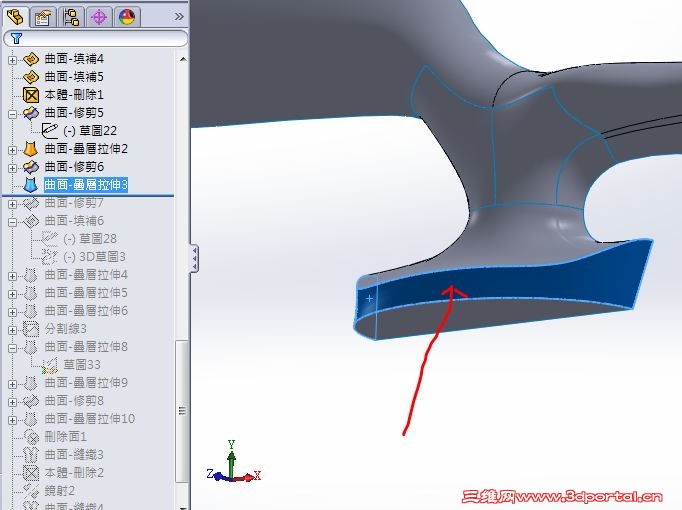Image resolution: width=682 pixels, height=510 pixels.
Task: Select the 曲面-修剪8 trim icon
Action: click(31, 401)
